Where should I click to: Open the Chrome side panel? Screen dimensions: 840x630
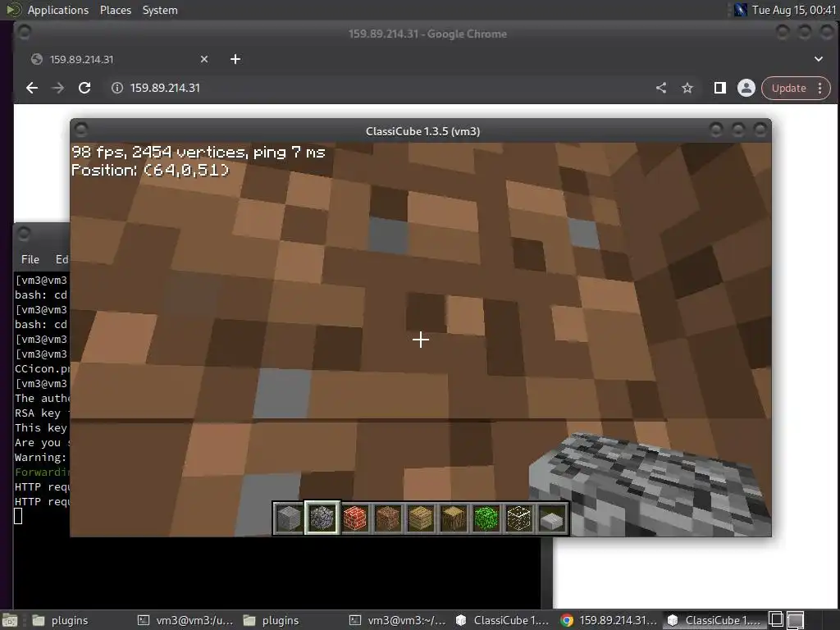point(720,88)
